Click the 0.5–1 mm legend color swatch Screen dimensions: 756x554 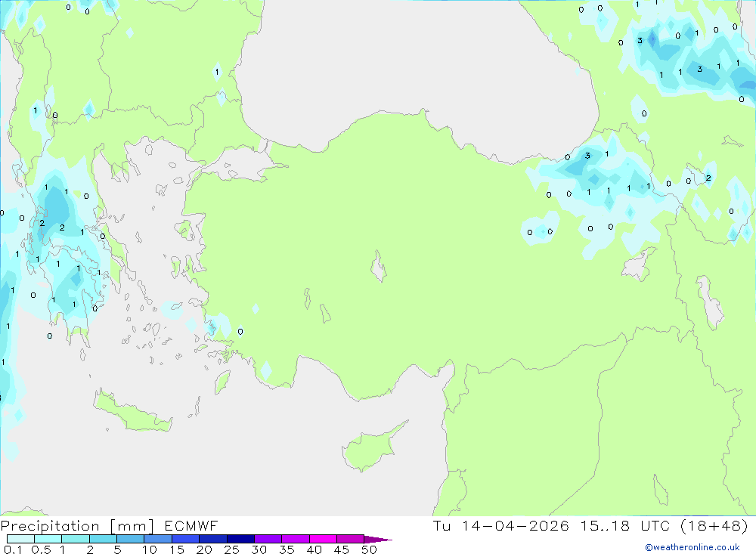pyautogui.click(x=48, y=539)
